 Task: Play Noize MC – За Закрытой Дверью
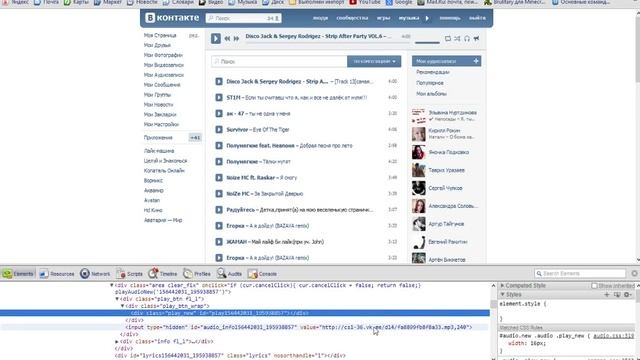click(219, 194)
